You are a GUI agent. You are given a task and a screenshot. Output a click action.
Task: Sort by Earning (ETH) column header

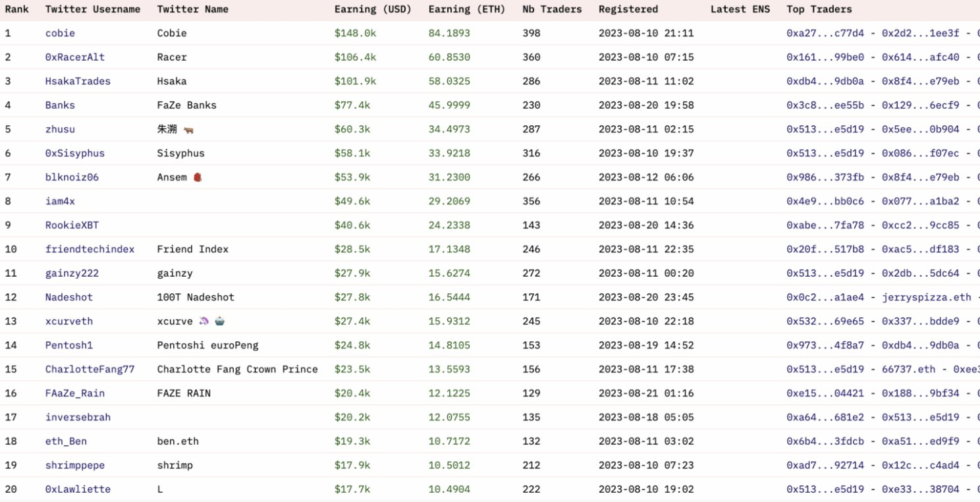point(466,9)
